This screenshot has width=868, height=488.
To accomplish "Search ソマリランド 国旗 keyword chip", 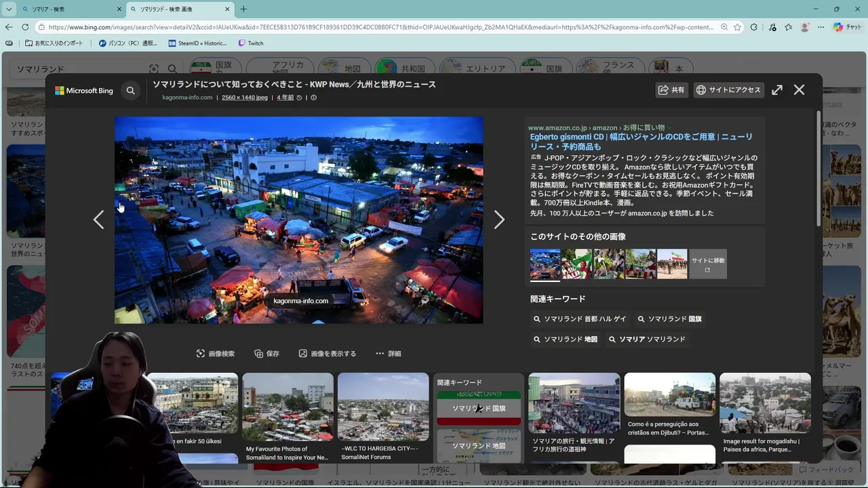I will click(670, 319).
